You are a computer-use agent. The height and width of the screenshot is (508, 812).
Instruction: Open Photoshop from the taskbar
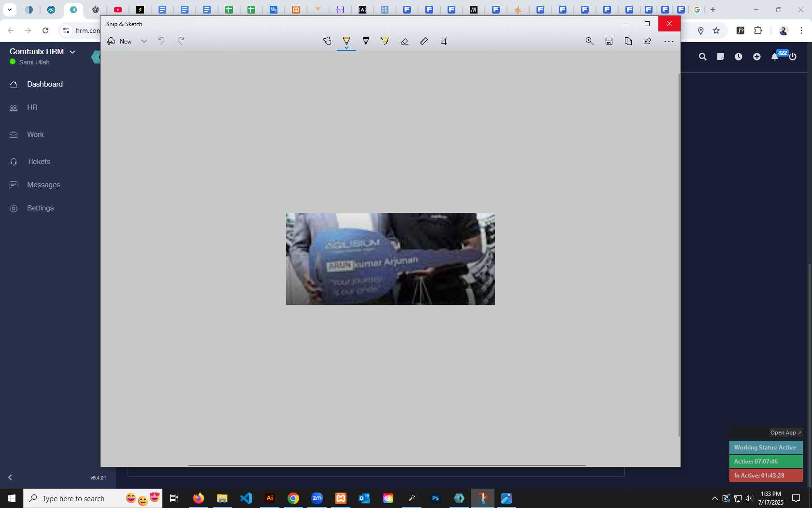click(x=435, y=498)
